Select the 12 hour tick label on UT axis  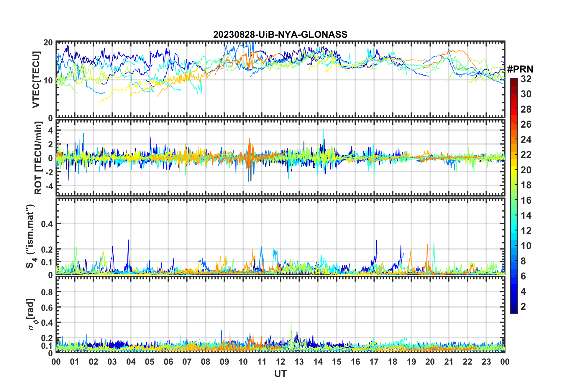click(280, 362)
